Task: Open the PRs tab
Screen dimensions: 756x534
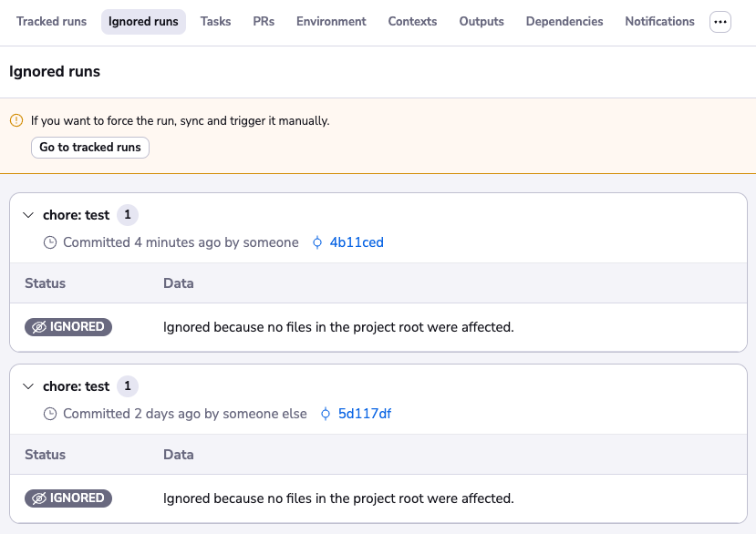Action: pyautogui.click(x=264, y=22)
